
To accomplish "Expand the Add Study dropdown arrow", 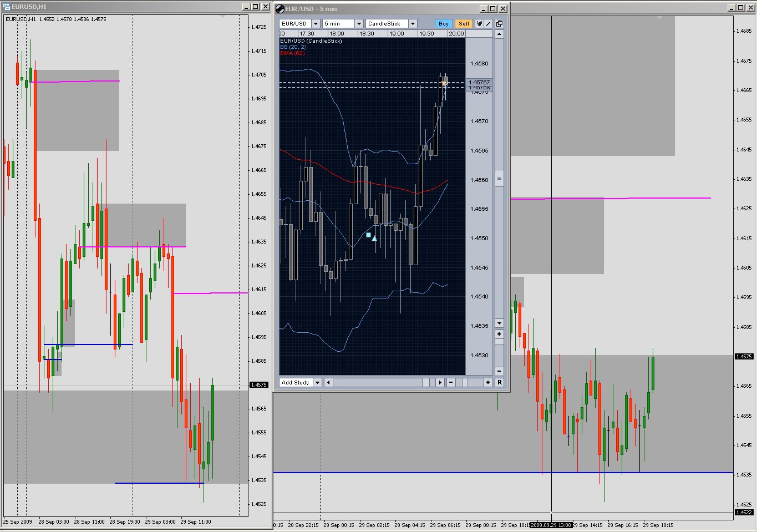I will [x=317, y=382].
